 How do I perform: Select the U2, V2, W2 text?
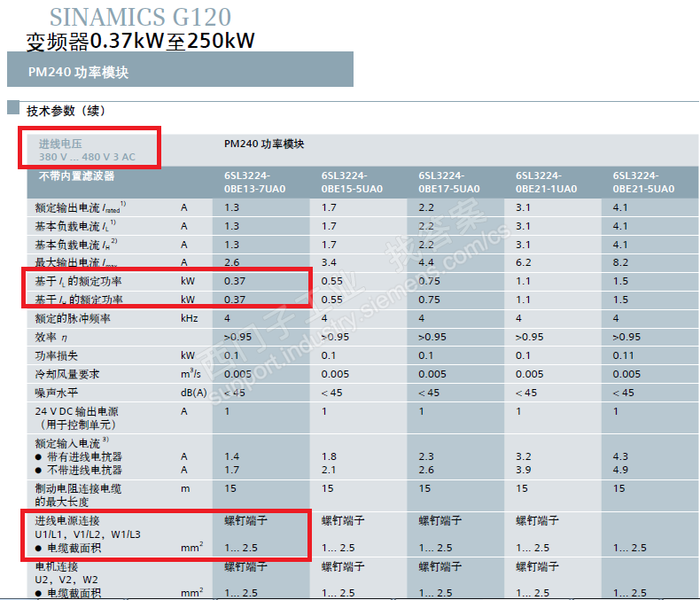click(x=66, y=580)
